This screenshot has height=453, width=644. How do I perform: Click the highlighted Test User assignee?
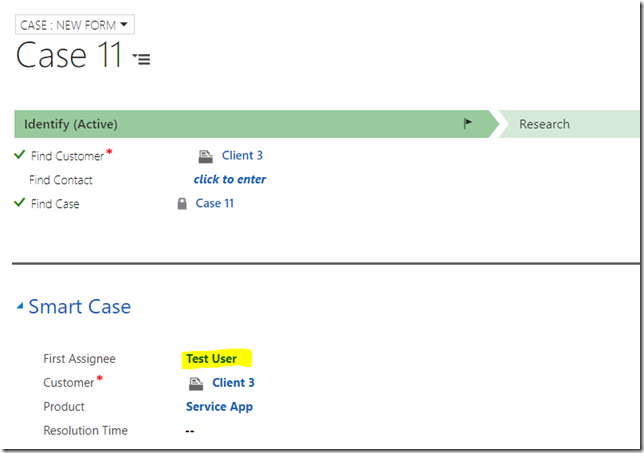point(212,359)
